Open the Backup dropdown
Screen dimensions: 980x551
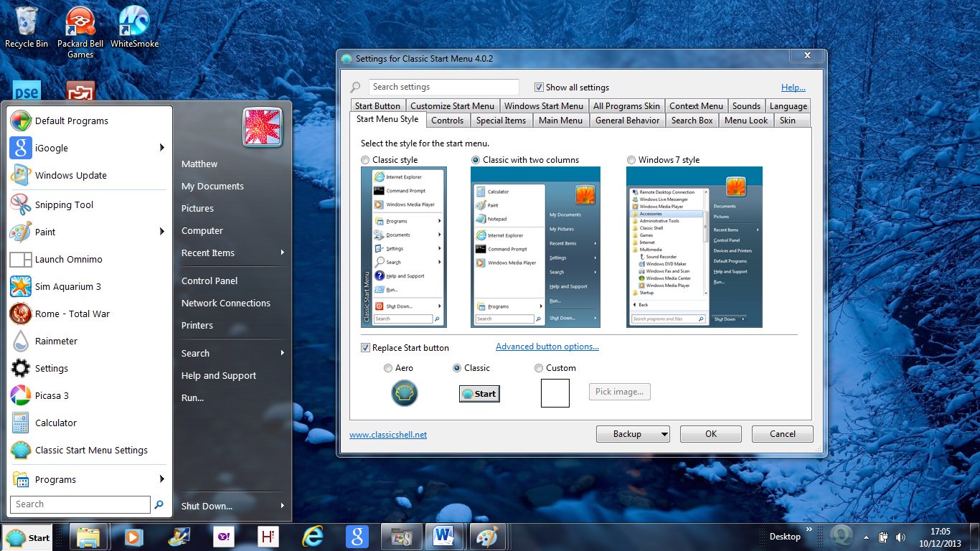[x=632, y=433]
